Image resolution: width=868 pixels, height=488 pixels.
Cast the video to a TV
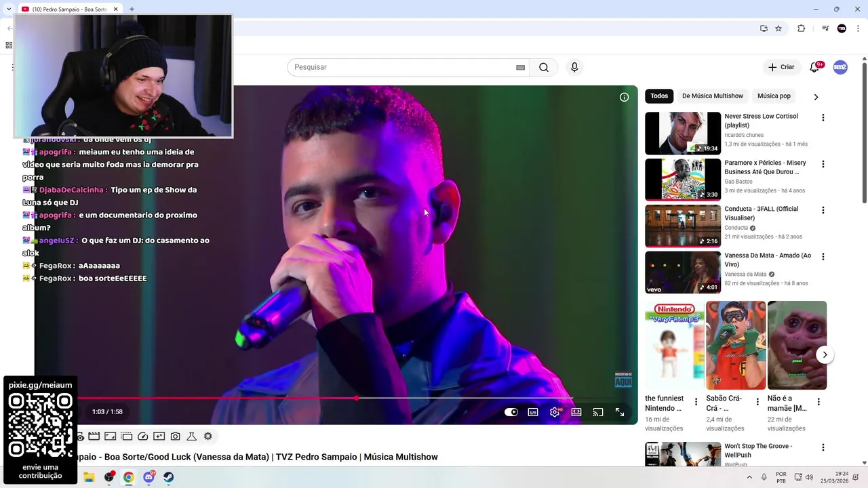[x=598, y=412]
